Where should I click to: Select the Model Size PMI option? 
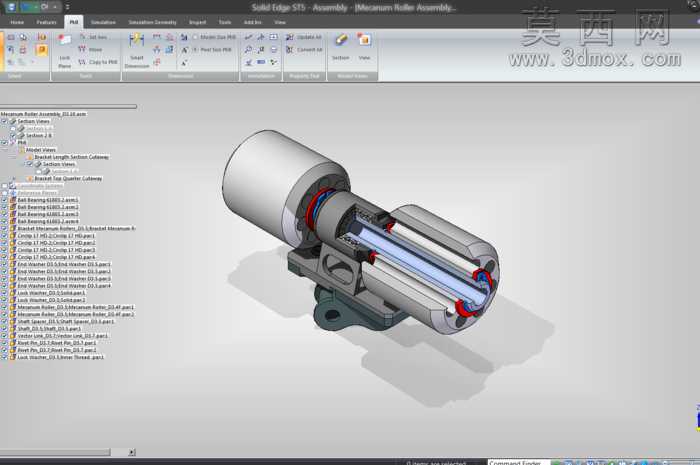214,37
